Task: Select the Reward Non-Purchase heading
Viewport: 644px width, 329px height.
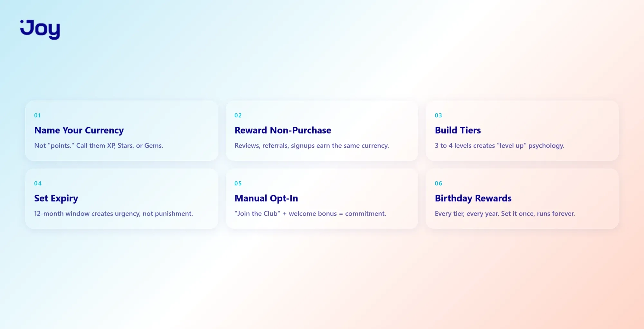Action: point(283,130)
